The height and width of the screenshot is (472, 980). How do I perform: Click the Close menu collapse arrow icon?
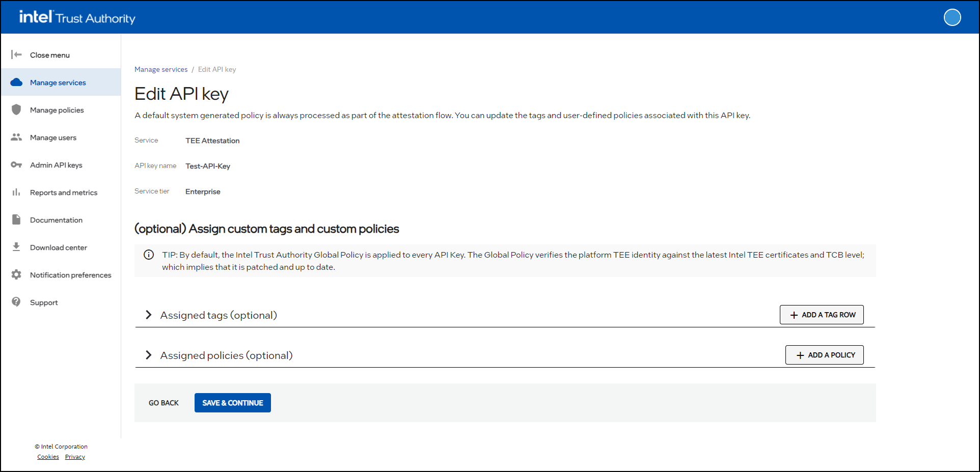point(16,54)
